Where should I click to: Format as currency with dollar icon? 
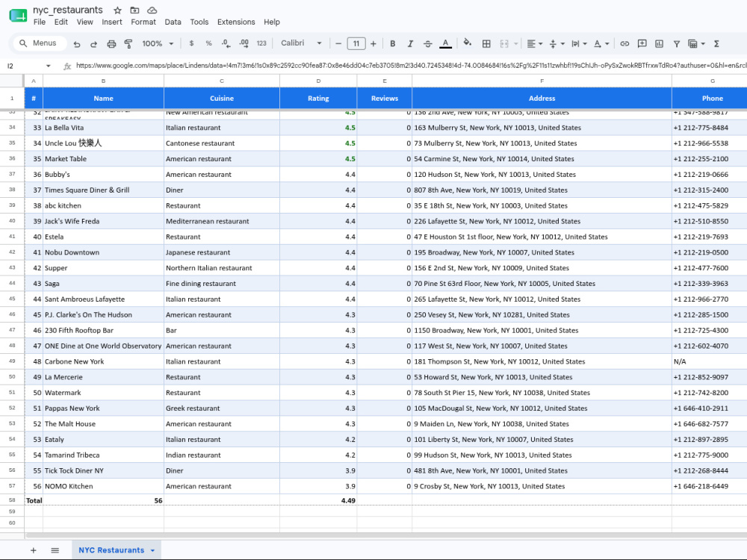coord(191,43)
